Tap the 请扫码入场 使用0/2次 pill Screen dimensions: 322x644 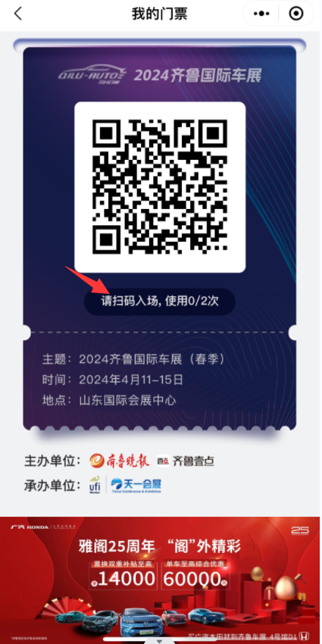pos(160,302)
